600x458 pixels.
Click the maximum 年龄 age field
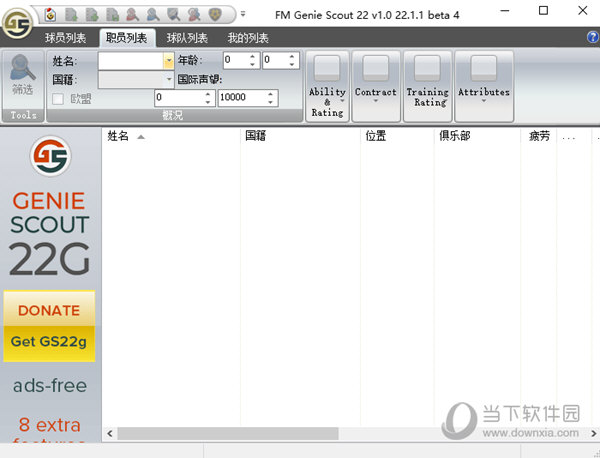(274, 60)
